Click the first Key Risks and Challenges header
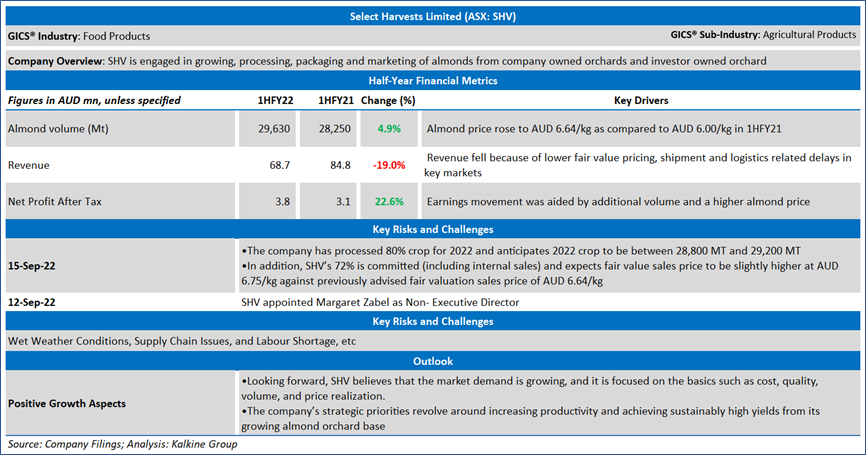This screenshot has width=866, height=455. pyautogui.click(x=432, y=229)
